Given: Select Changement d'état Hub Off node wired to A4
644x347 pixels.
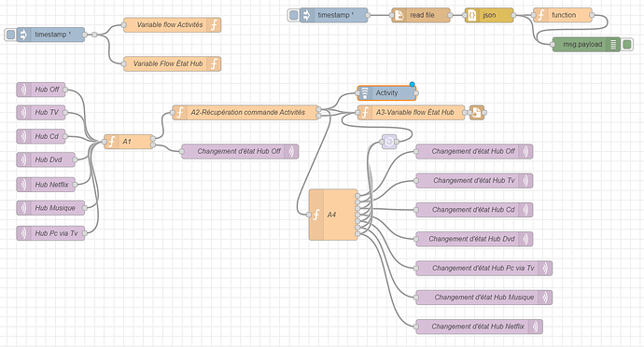Looking at the screenshot, I should click(474, 151).
